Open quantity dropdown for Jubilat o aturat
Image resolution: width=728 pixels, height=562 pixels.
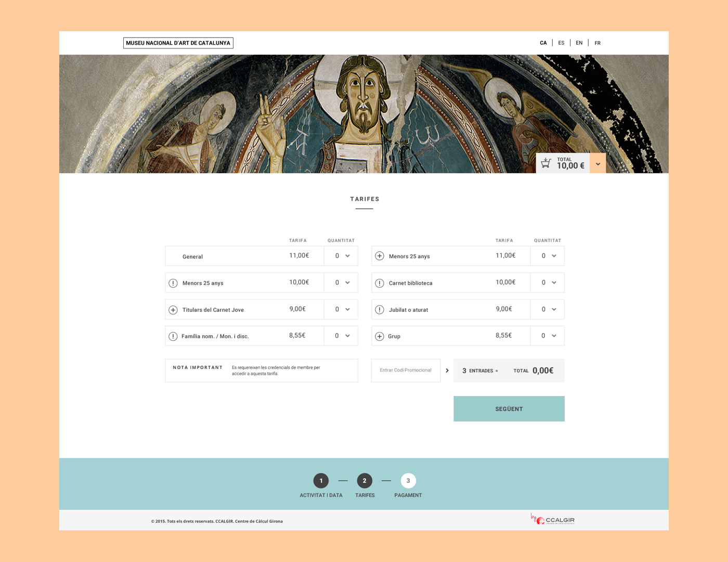[548, 309]
